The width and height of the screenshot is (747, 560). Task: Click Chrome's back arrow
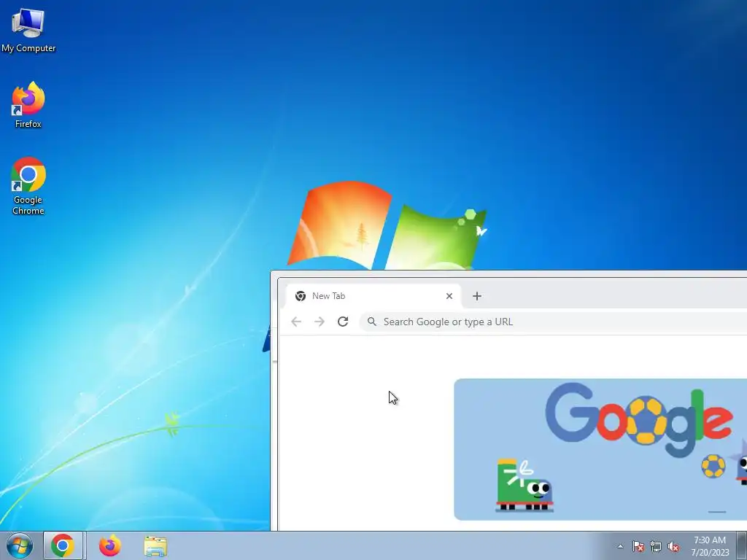(296, 322)
